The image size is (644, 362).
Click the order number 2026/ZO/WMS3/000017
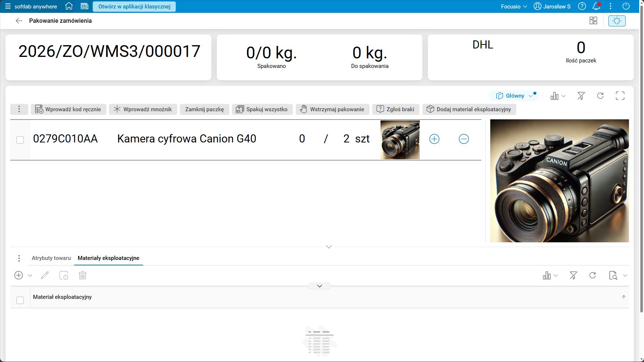click(109, 51)
